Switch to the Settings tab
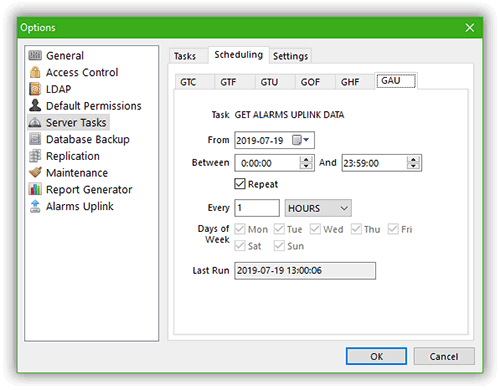The height and width of the screenshot is (390, 500). [x=290, y=56]
